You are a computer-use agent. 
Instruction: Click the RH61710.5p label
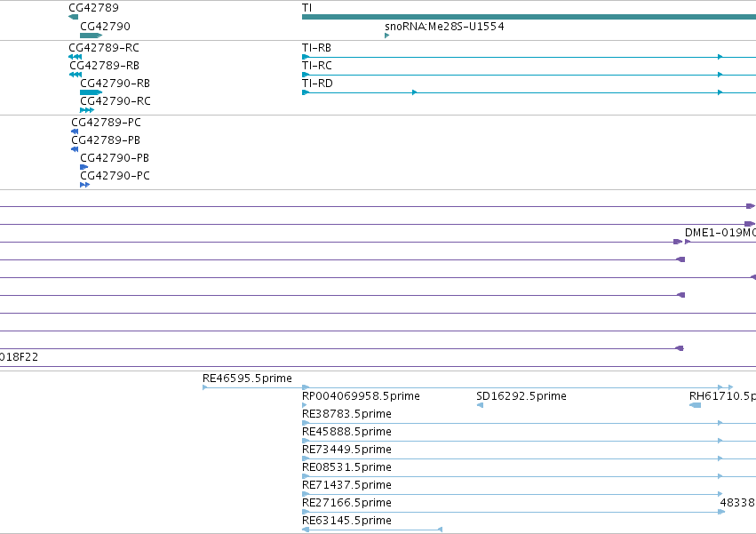(x=722, y=396)
